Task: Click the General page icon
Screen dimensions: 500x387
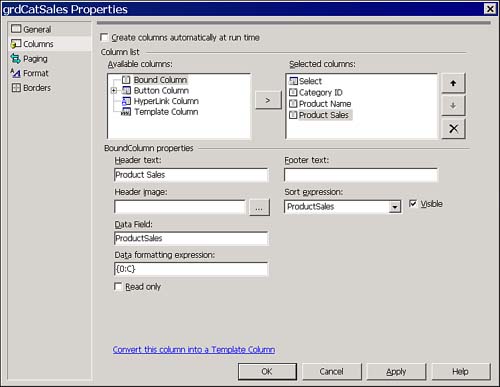Action: tap(16, 29)
